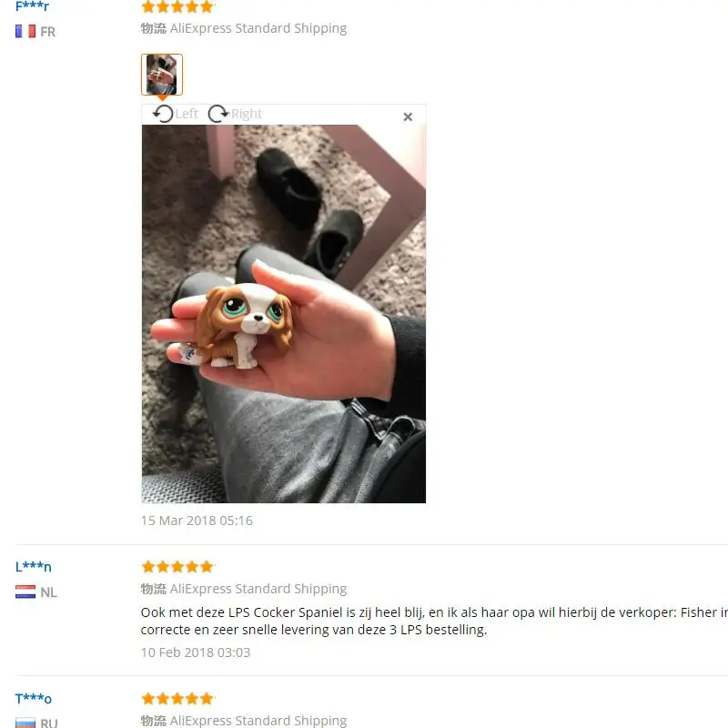Click the Dutch LPS Cocker Spaniel review text
The height and width of the screenshot is (728, 728).
click(x=434, y=621)
